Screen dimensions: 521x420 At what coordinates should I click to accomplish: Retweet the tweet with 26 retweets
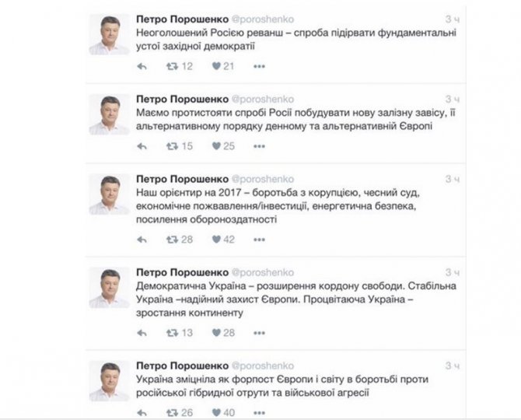[172, 413]
